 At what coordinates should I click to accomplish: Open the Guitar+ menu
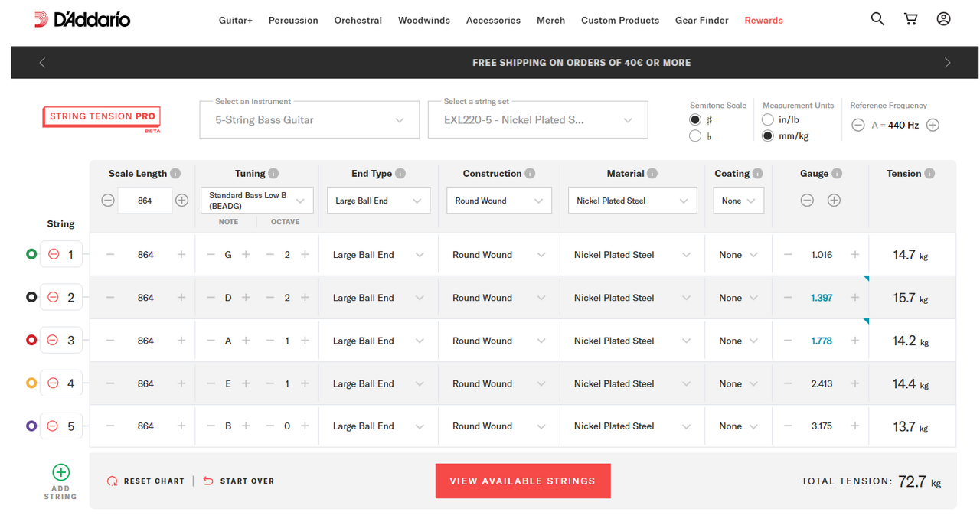point(236,21)
